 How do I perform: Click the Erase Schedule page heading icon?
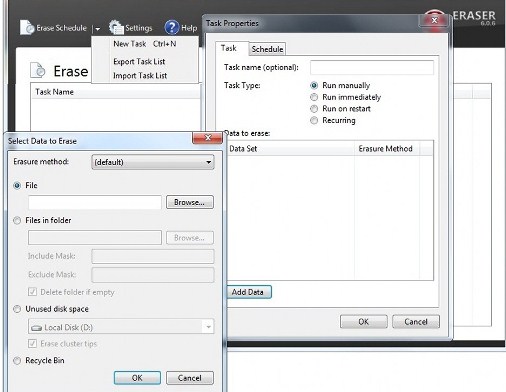pos(38,70)
